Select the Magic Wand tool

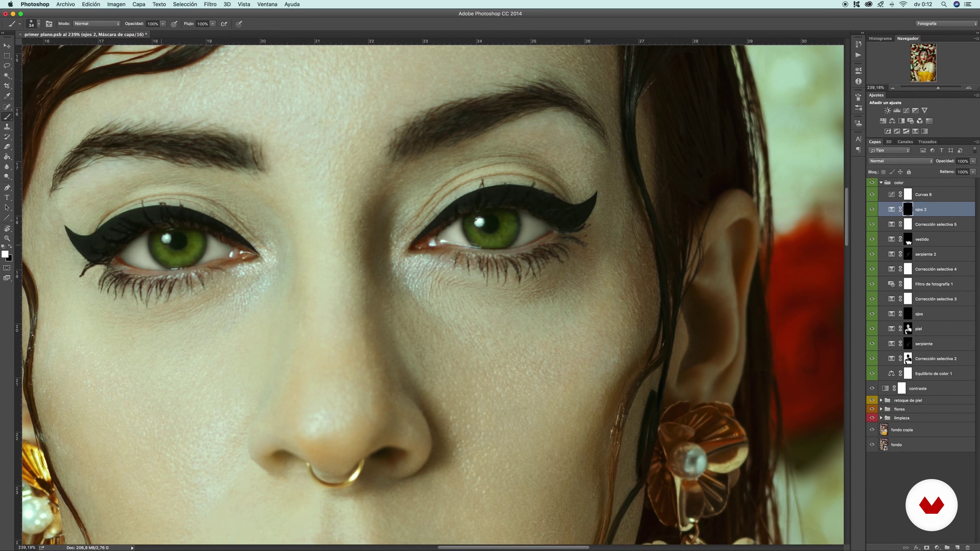click(7, 76)
